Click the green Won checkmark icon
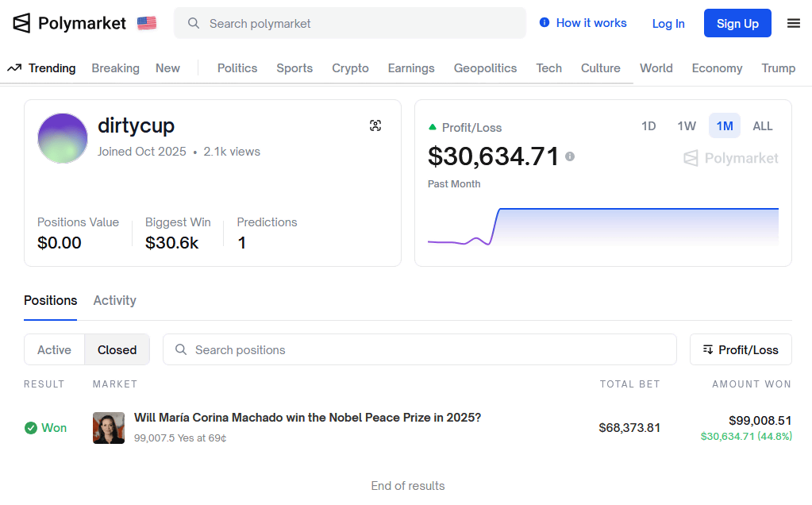This screenshot has width=812, height=505. pos(31,428)
